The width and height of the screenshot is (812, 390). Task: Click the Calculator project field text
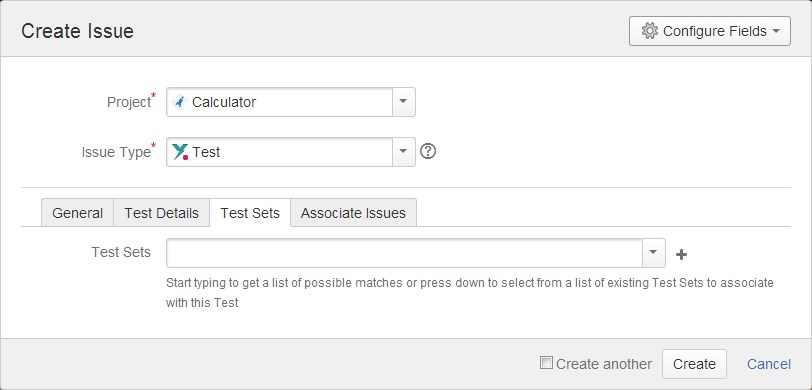[224, 102]
